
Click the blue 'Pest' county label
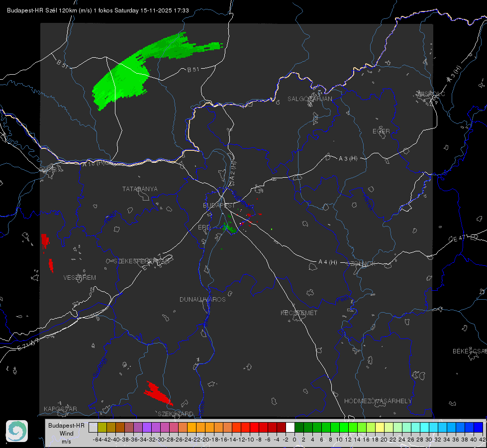coord(343,299)
